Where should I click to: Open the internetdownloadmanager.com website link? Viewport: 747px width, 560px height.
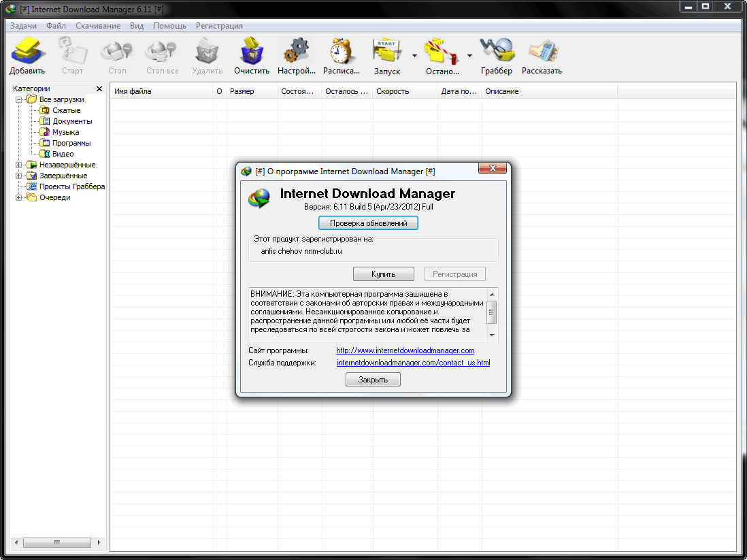[x=405, y=350]
